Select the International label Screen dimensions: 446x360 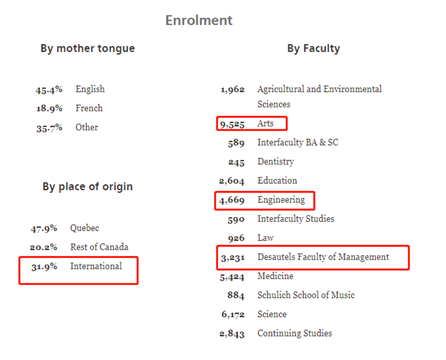96,266
